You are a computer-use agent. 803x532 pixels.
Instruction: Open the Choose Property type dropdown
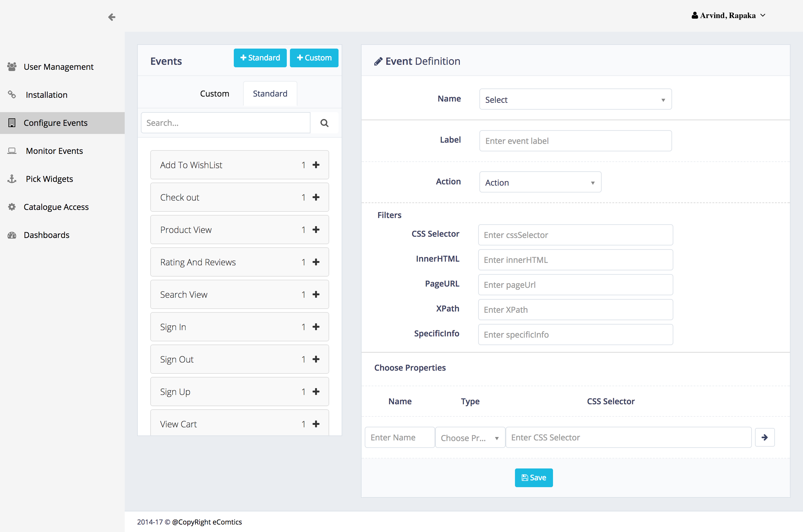(x=470, y=438)
